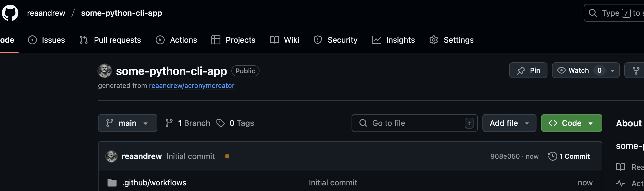View the 1 Commit history link
Image resolution: width=644 pixels, height=191 pixels.
pyautogui.click(x=569, y=156)
